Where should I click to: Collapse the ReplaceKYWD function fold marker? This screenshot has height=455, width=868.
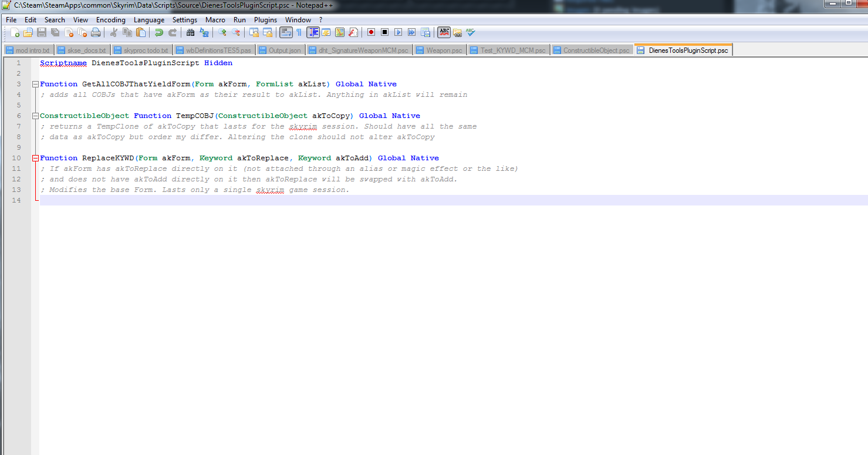pyautogui.click(x=35, y=158)
